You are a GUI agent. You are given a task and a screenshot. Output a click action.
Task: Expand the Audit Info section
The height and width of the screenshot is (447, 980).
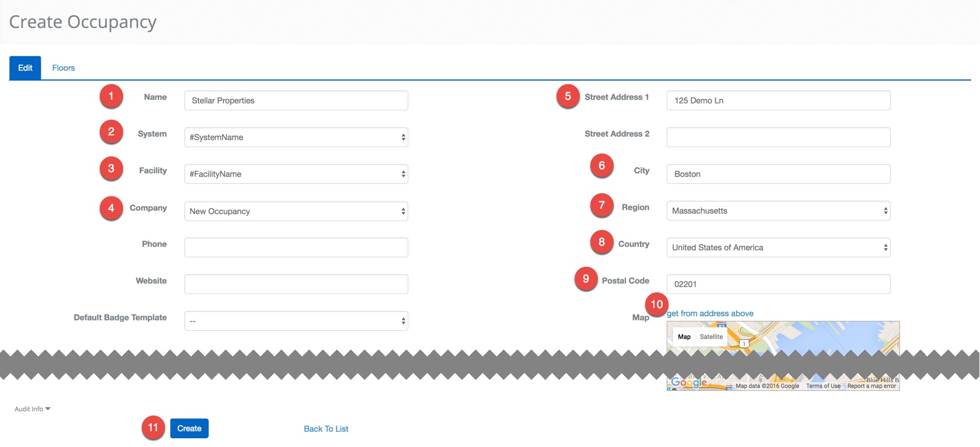32,409
